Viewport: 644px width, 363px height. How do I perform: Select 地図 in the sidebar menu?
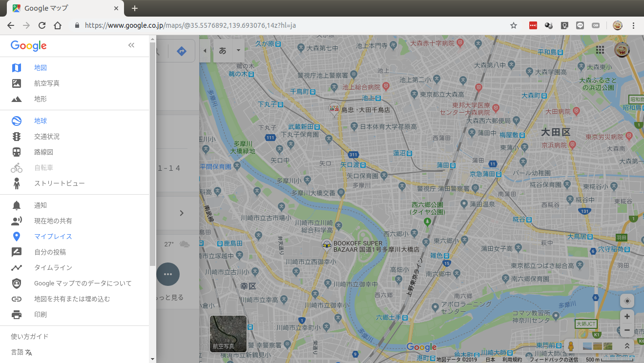pos(40,67)
